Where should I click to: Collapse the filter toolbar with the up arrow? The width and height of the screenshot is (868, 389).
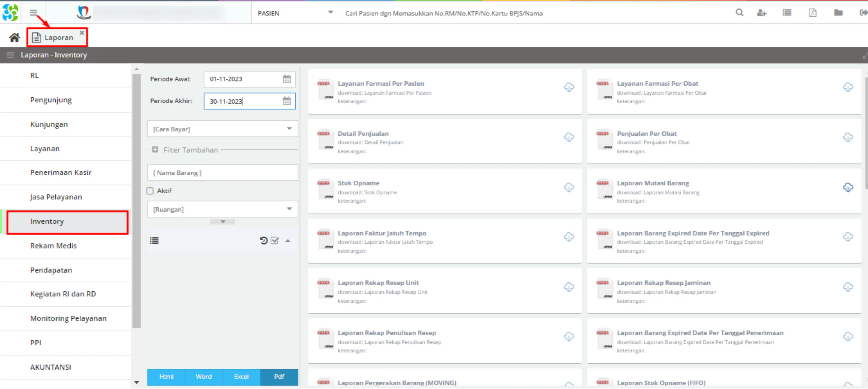coord(288,241)
